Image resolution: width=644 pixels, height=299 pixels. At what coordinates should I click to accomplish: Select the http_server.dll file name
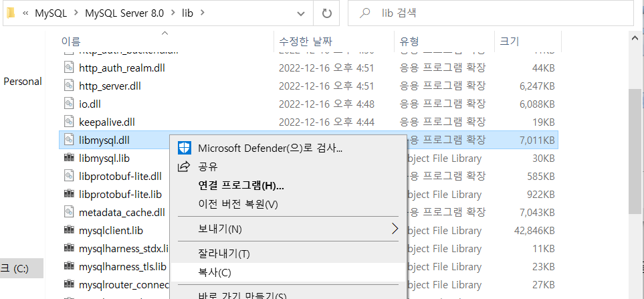tap(110, 86)
